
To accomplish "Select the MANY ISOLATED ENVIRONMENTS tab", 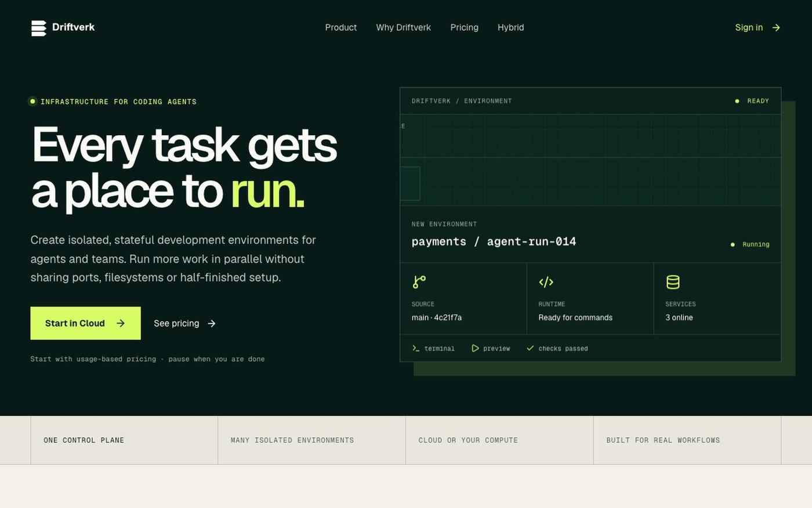I will [311, 440].
